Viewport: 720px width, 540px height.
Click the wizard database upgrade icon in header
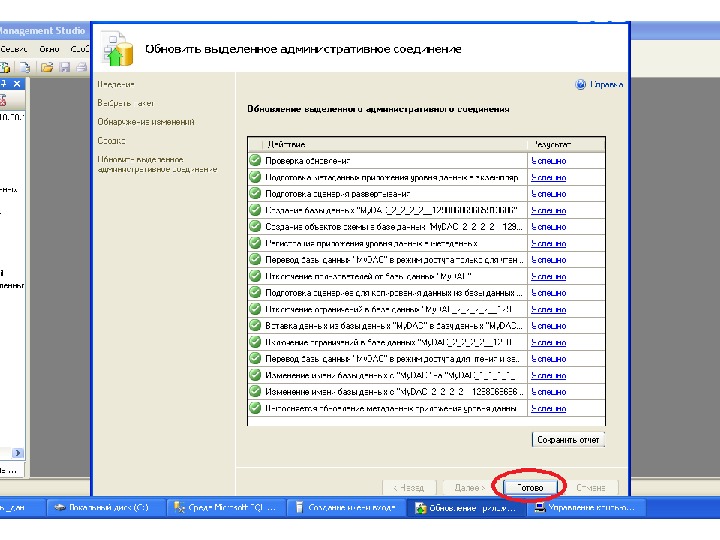point(117,49)
